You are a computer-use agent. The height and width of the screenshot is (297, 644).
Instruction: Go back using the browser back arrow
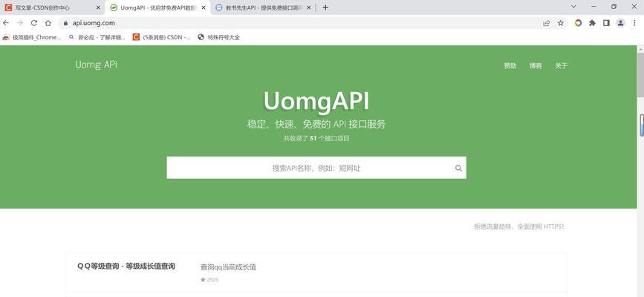click(x=6, y=23)
